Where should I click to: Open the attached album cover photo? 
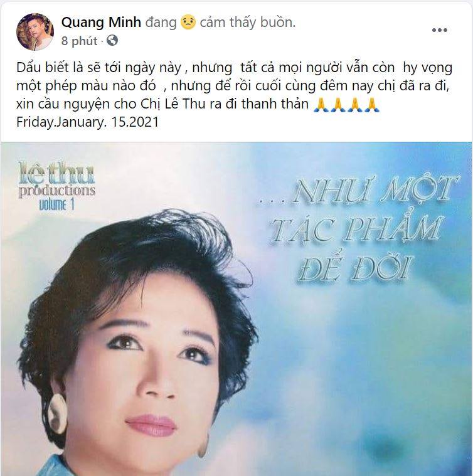coord(236,309)
